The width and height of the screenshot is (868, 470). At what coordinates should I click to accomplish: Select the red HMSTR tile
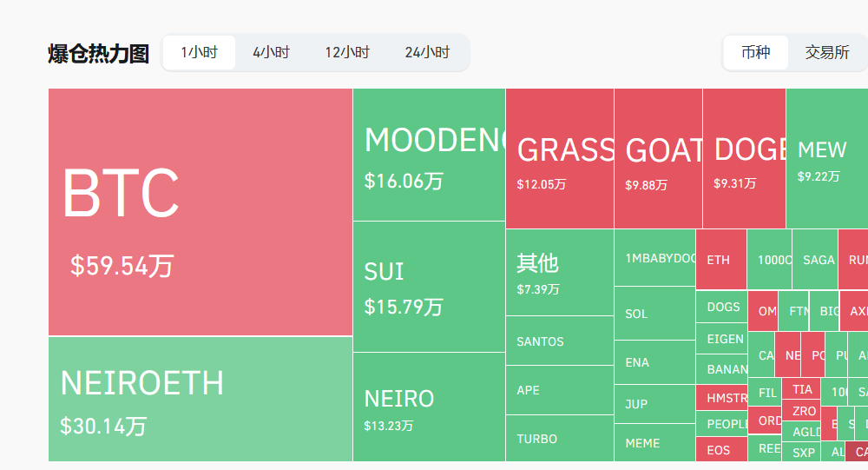pyautogui.click(x=722, y=397)
